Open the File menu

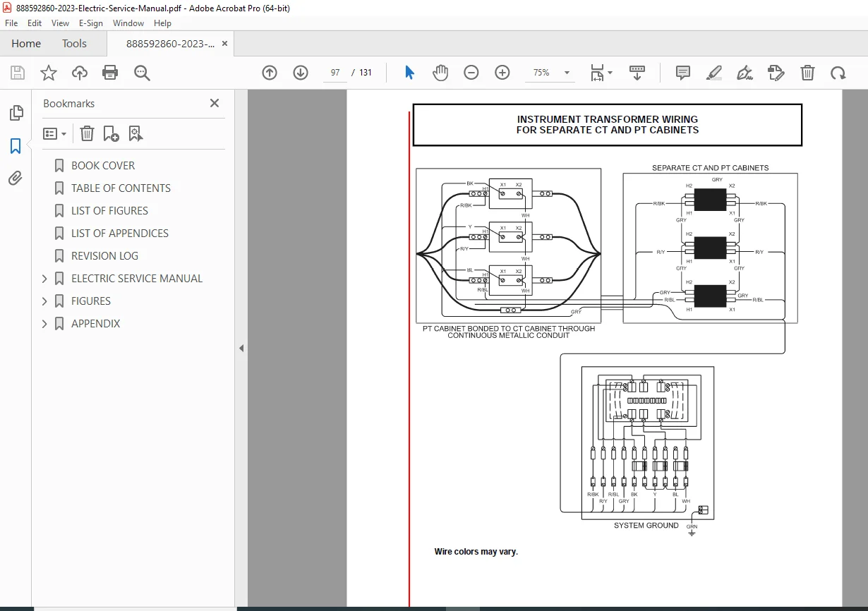point(11,23)
